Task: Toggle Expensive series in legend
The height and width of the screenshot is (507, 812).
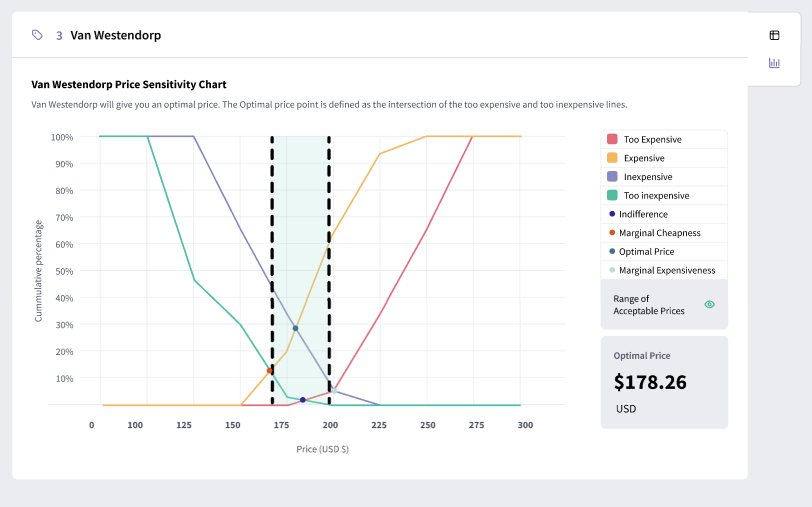Action: pos(643,158)
